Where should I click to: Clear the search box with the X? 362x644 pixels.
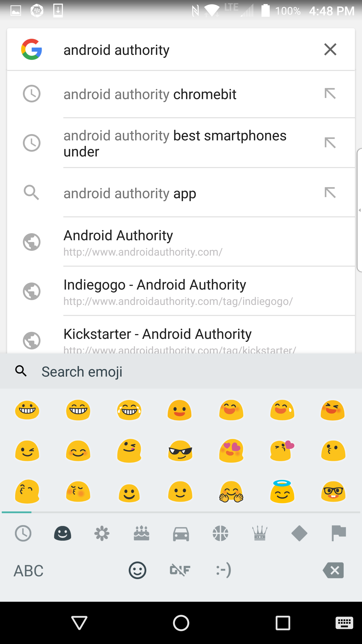[x=330, y=49]
